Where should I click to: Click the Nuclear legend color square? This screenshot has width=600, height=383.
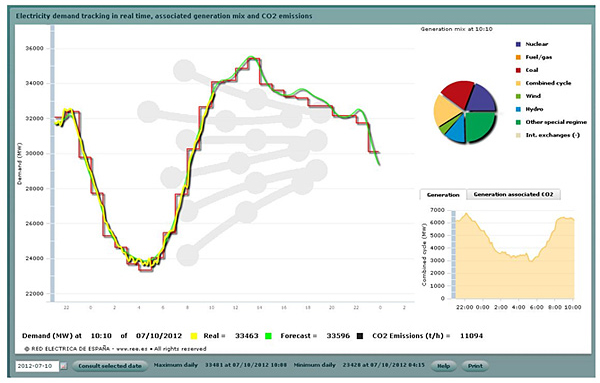[x=518, y=44]
